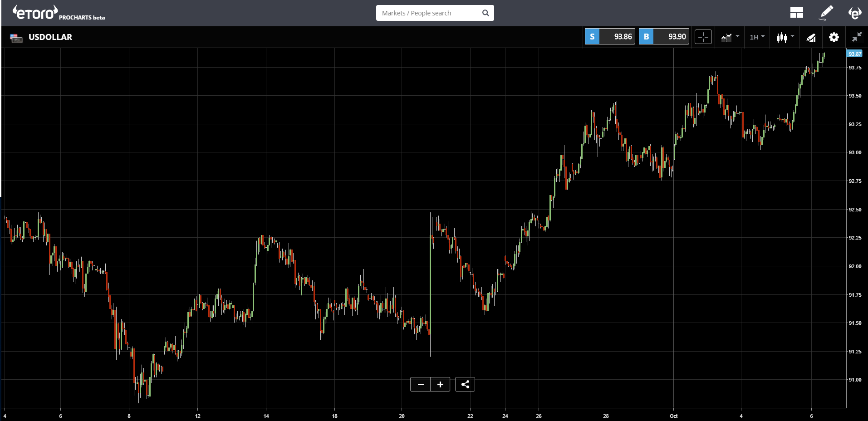Open the 1H timeframe dropdown
Image resolution: width=868 pixels, height=421 pixels.
pos(757,37)
